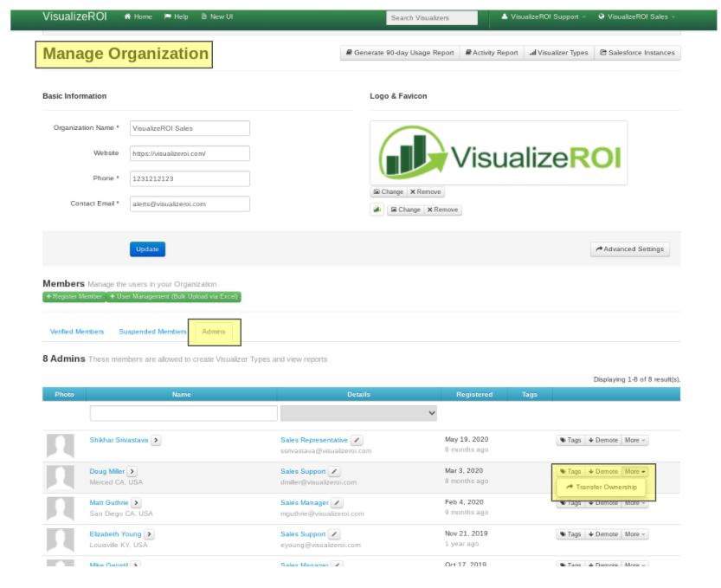The height and width of the screenshot is (588, 721).
Task: Click Register Member button
Action: coord(74,297)
